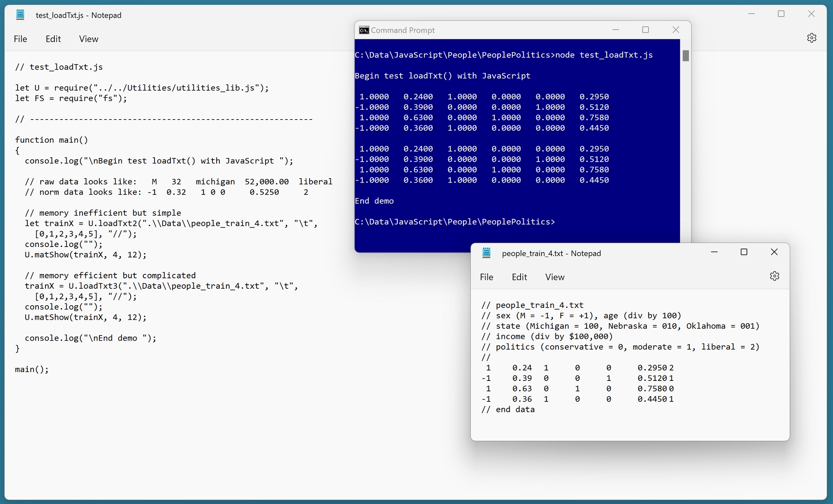Close the Command Prompt window

(x=676, y=30)
